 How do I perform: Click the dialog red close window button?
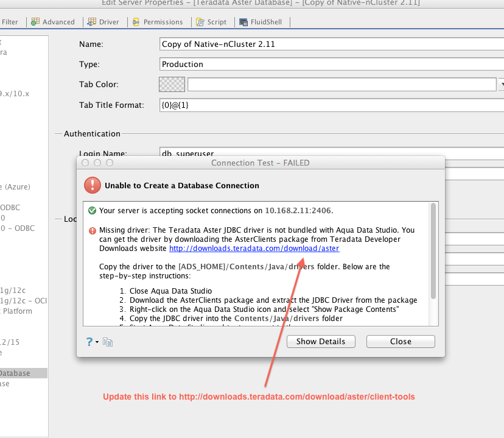tap(85, 163)
